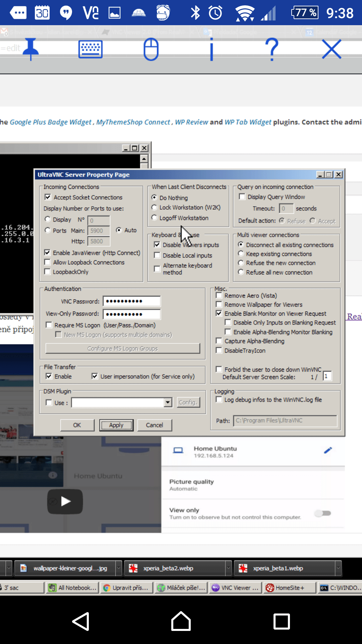This screenshot has width=362, height=644.
Task: Enable Display Query Window checkbox
Action: point(242,197)
